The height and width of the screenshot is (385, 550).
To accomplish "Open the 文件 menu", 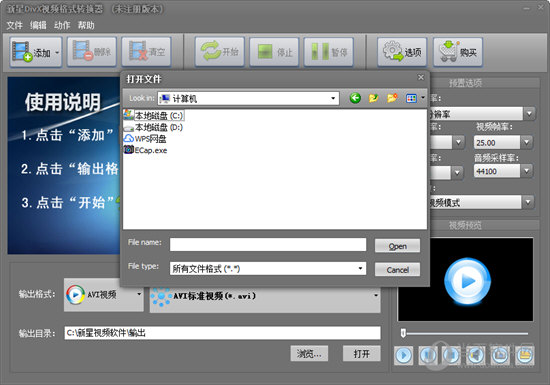I will (14, 25).
